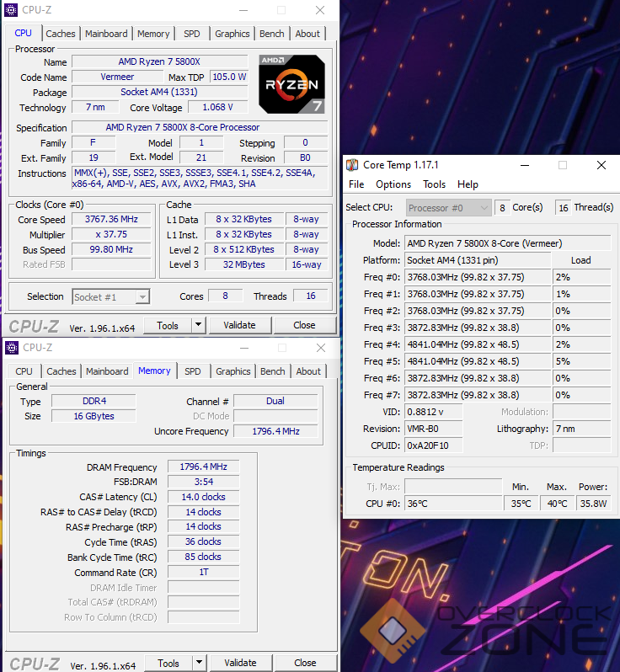Open Tools dropdown arrow in upper CPU-Z window

pos(198,325)
